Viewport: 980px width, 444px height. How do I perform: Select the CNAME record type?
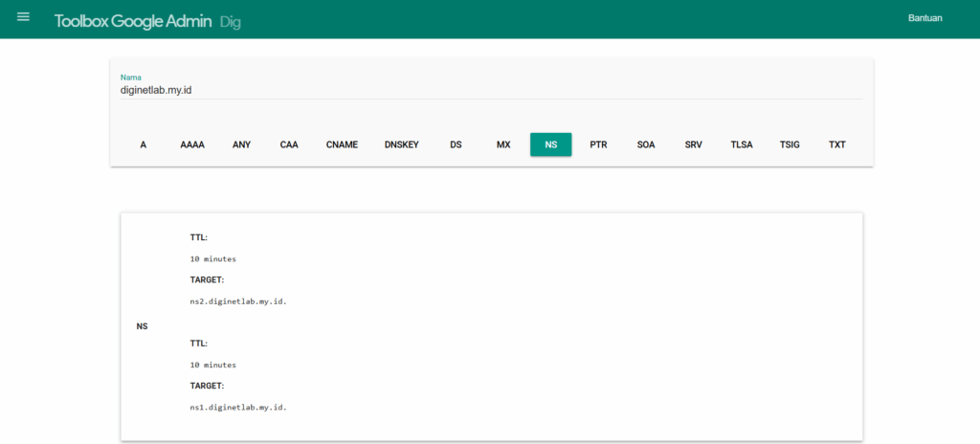point(342,144)
